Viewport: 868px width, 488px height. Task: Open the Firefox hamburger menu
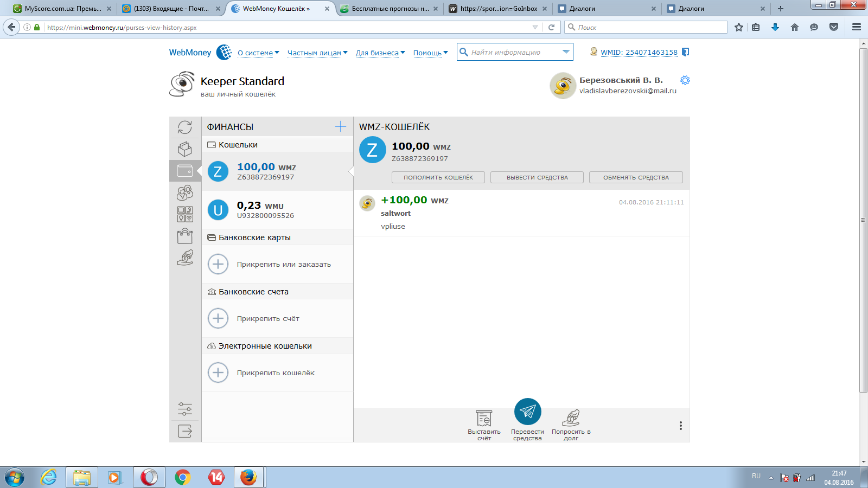pos(857,27)
